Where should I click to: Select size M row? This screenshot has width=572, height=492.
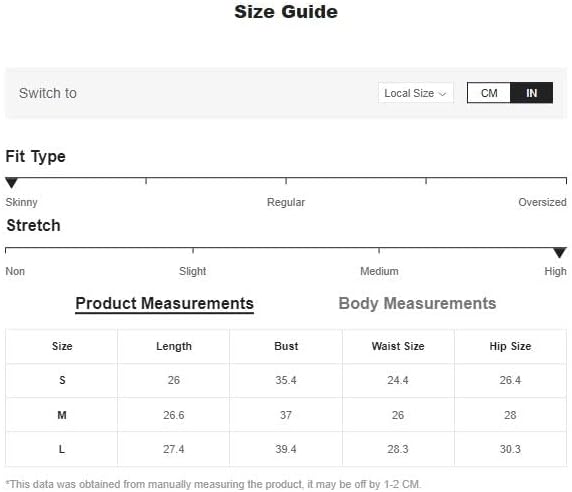point(286,415)
